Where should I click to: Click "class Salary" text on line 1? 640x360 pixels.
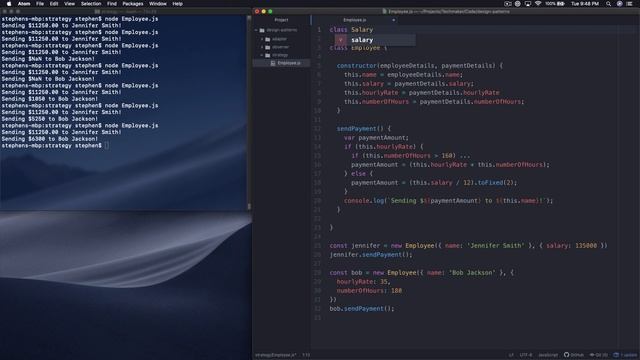click(x=351, y=30)
